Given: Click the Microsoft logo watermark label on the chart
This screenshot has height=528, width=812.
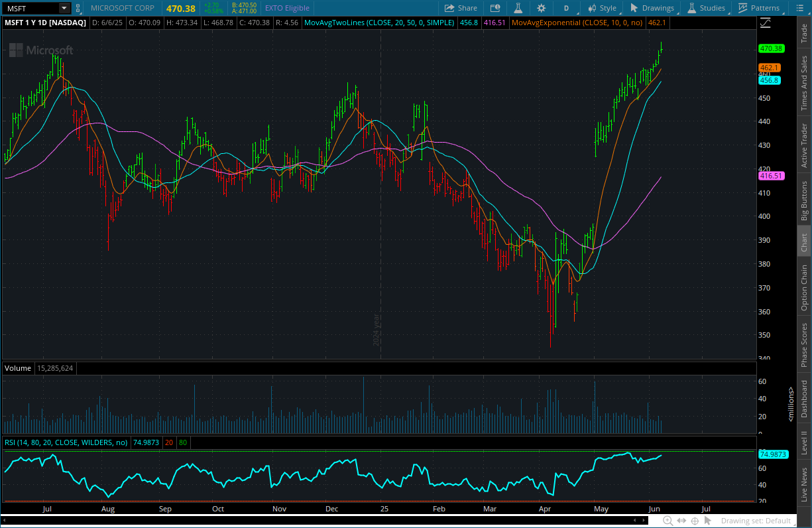Looking at the screenshot, I should [40, 50].
